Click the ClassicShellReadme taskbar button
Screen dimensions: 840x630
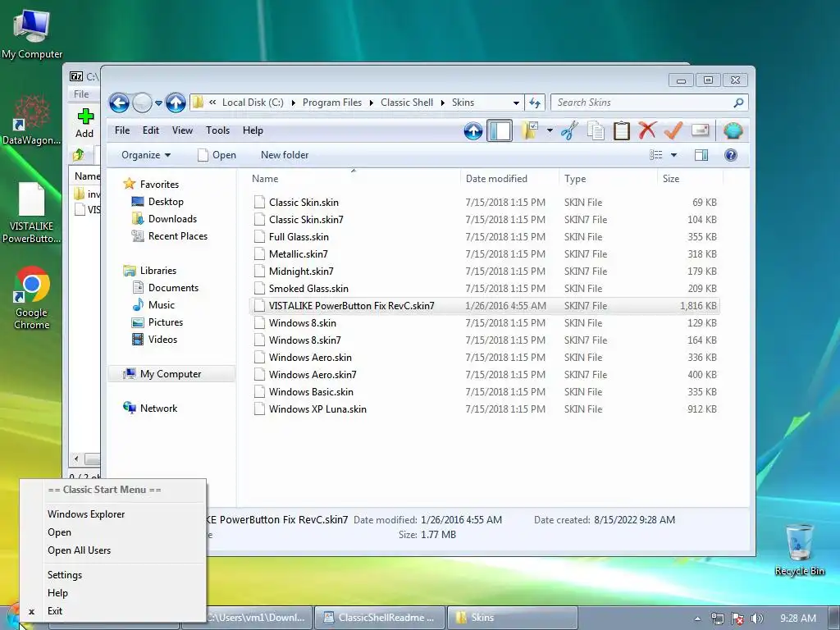pos(379,618)
